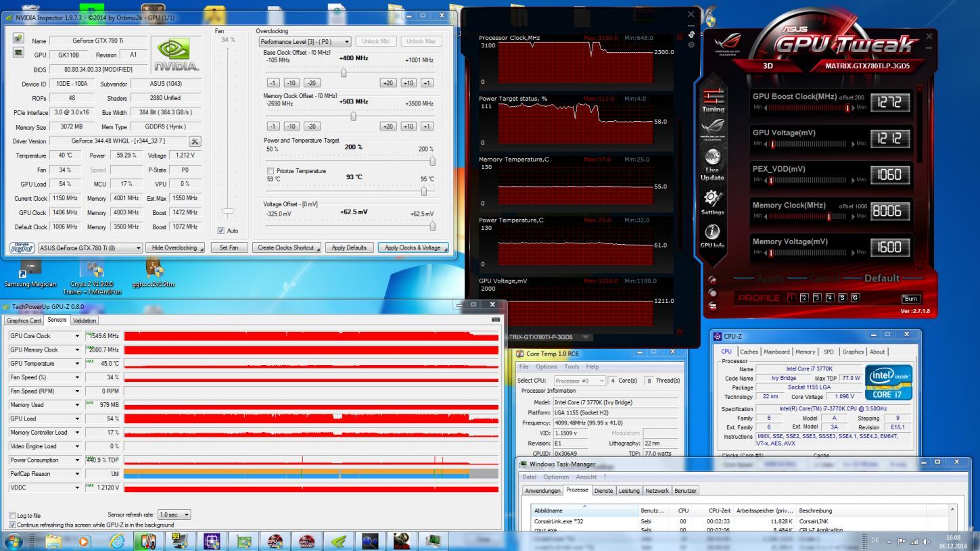
Task: Click the +20 Base Clock Offset button
Action: coord(388,83)
